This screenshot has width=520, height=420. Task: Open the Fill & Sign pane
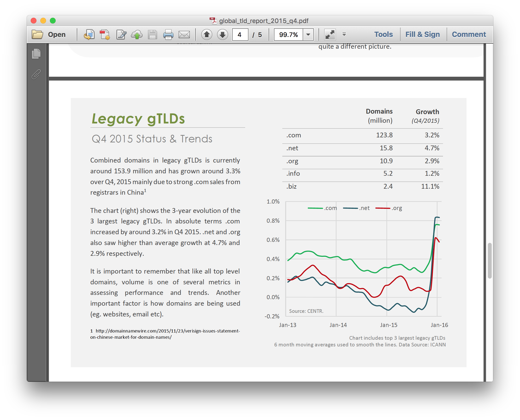(422, 35)
